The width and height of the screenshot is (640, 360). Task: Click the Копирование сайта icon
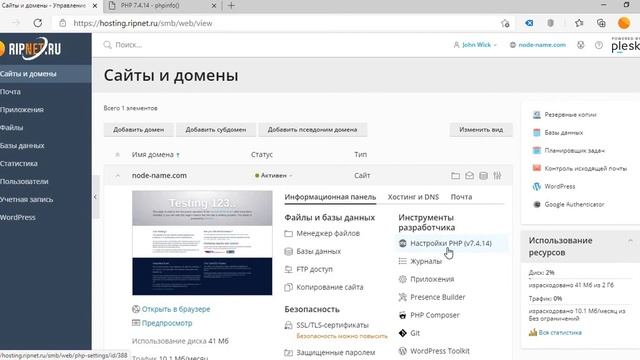point(289,287)
